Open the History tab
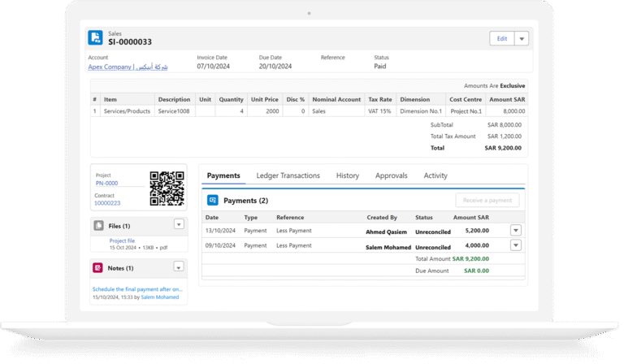Viewport: 624px width, 364px height. pyautogui.click(x=347, y=175)
